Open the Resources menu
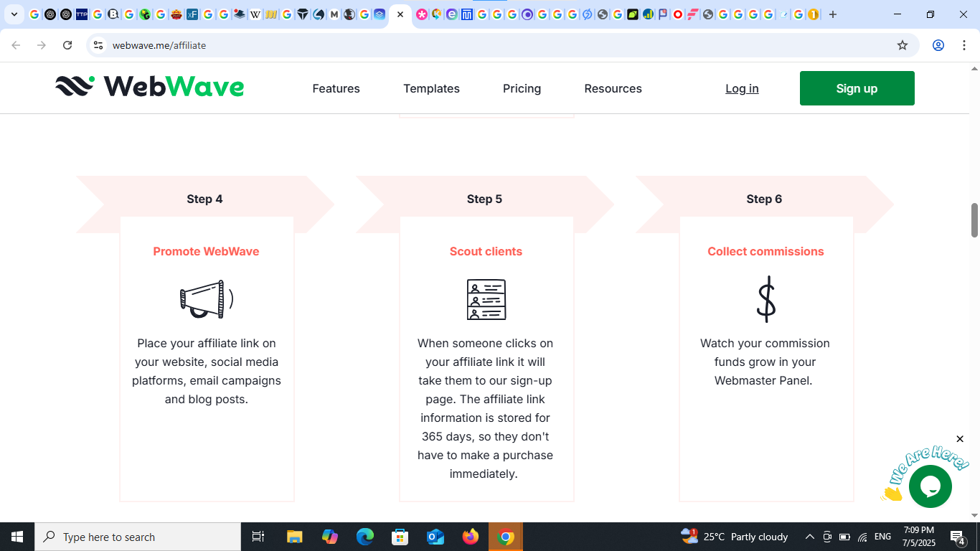 point(613,88)
